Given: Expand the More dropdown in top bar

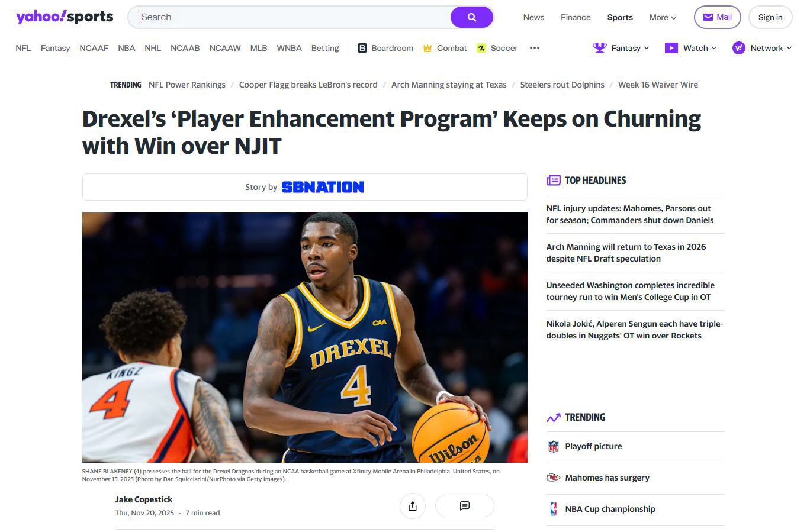Looking at the screenshot, I should coord(663,17).
